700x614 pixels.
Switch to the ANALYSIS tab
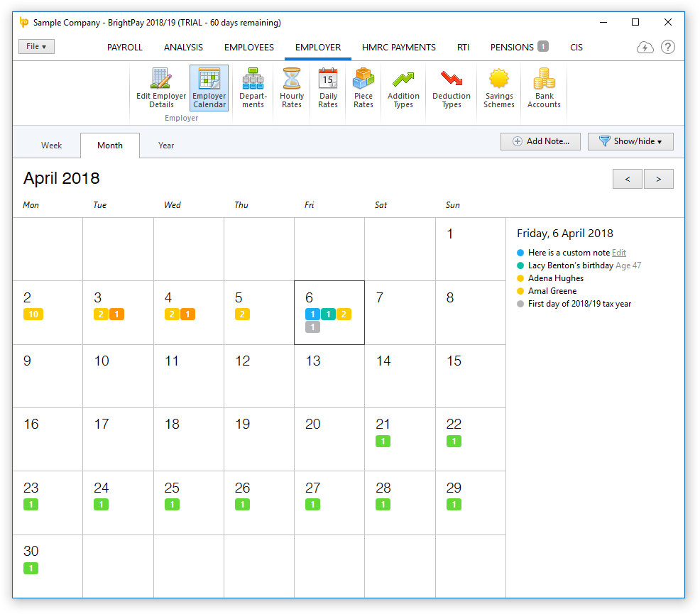pyautogui.click(x=183, y=48)
